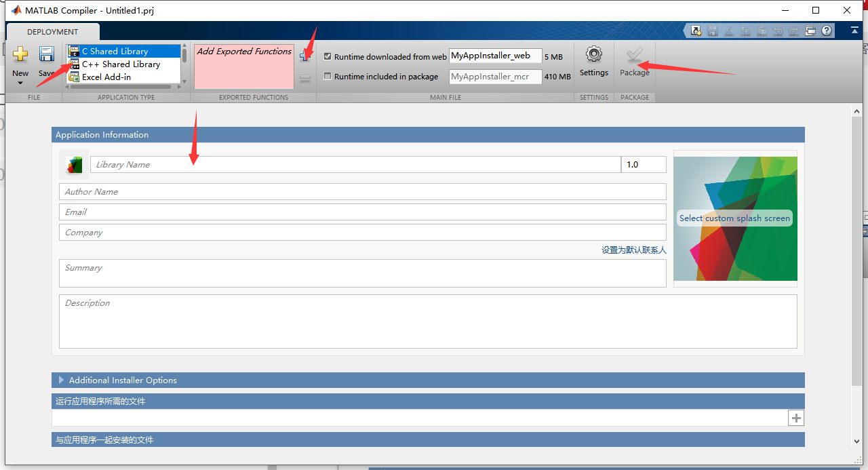Screen dimensions: 868x470
Task: Click the switch windows icon
Action: (x=811, y=31)
